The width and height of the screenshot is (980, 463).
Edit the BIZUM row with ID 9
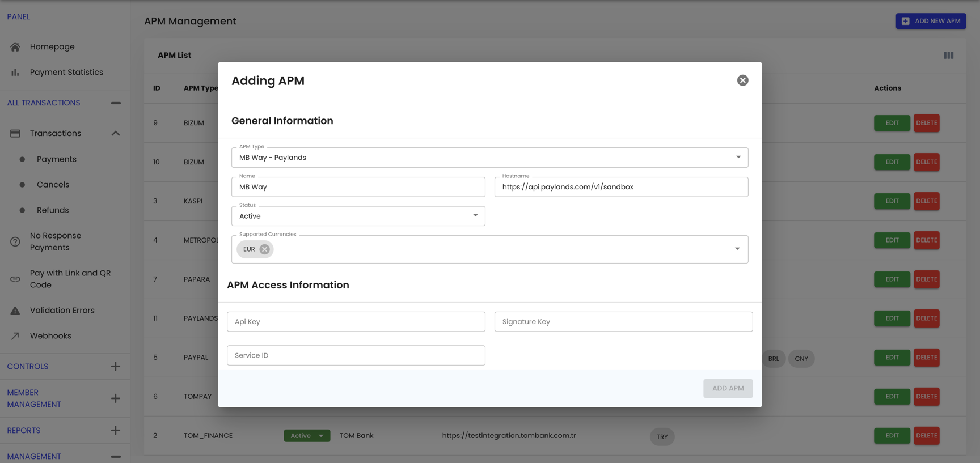tap(892, 123)
